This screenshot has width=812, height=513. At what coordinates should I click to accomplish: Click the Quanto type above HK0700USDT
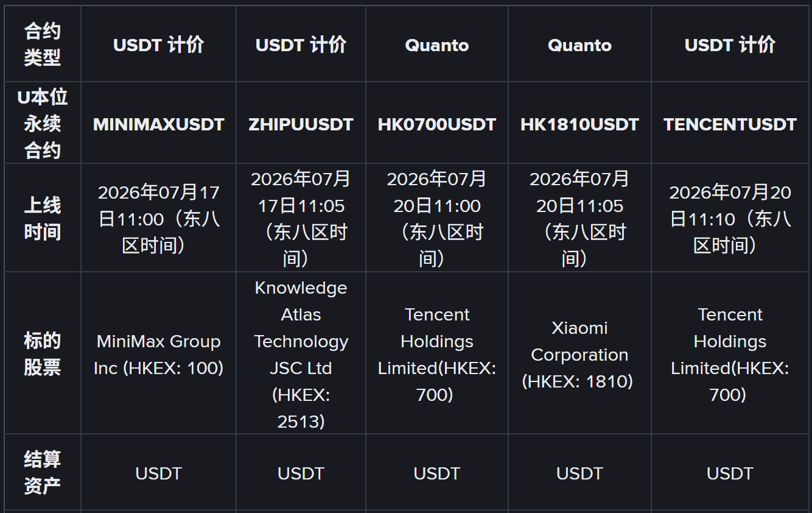(436, 45)
